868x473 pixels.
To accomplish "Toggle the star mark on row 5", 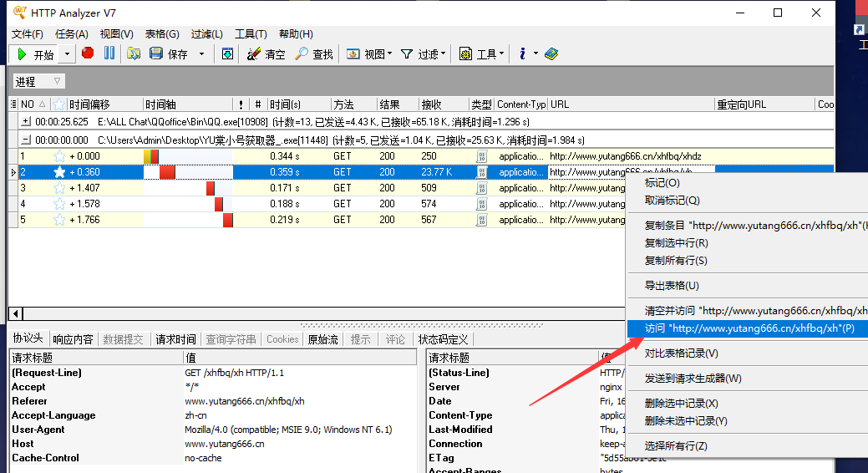I will [58, 220].
